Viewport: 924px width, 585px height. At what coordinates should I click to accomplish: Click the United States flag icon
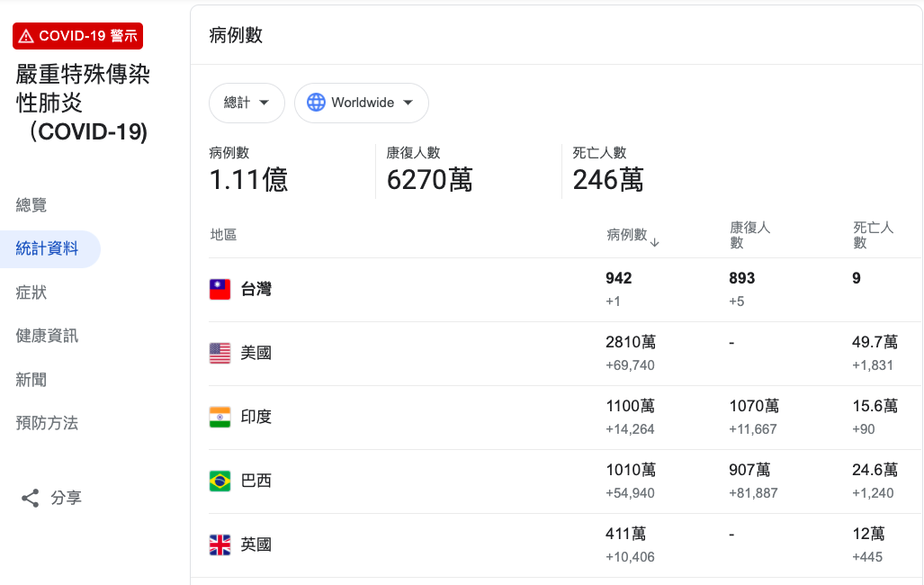220,353
